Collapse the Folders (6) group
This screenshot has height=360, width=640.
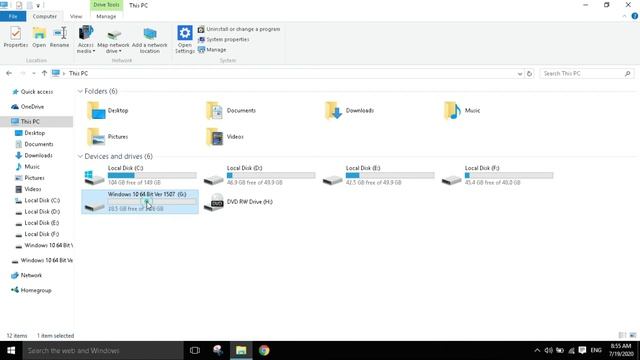coord(80,91)
